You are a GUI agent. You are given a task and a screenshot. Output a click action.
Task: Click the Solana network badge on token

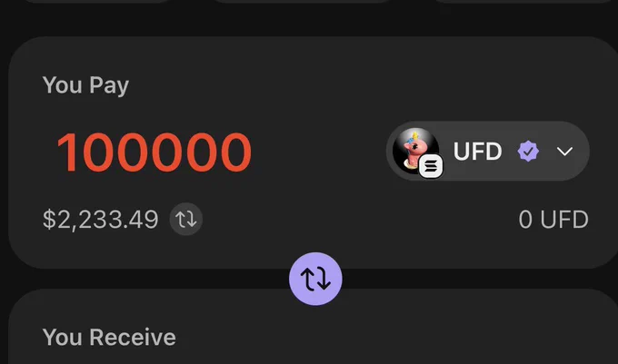click(x=431, y=166)
